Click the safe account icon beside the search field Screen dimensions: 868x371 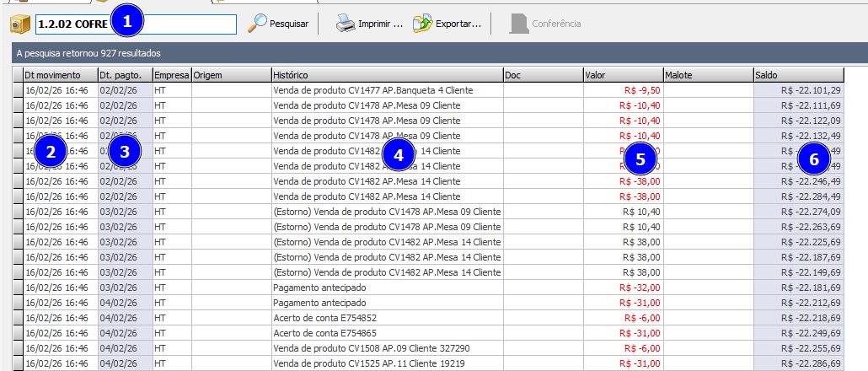[x=19, y=24]
